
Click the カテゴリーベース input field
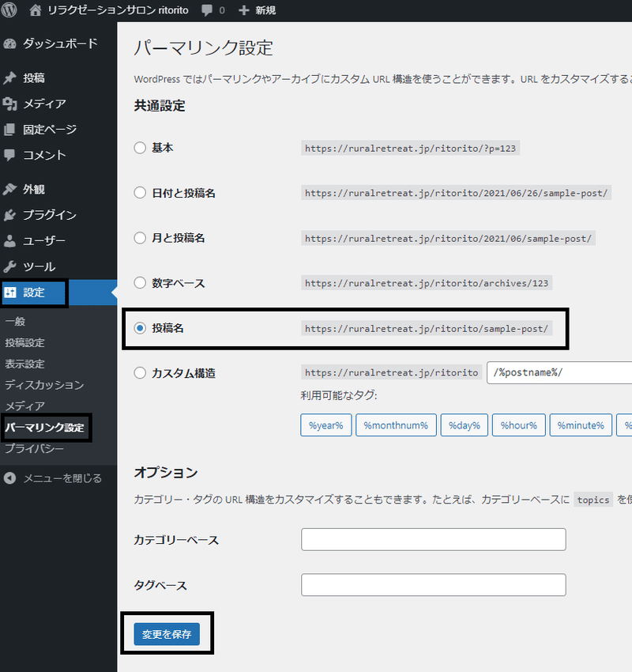(x=434, y=539)
